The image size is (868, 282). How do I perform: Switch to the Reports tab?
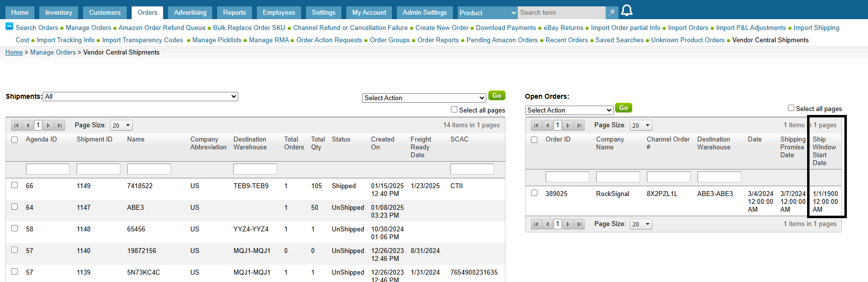(x=234, y=13)
